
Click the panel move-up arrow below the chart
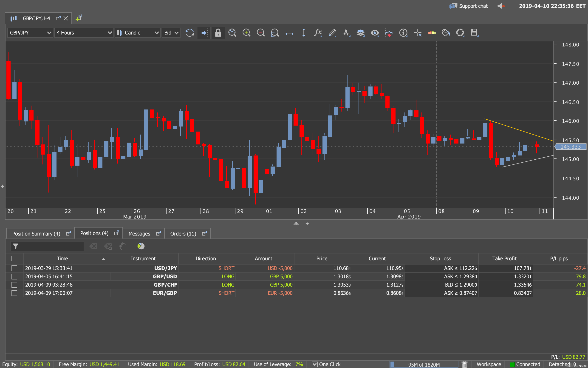(x=296, y=223)
